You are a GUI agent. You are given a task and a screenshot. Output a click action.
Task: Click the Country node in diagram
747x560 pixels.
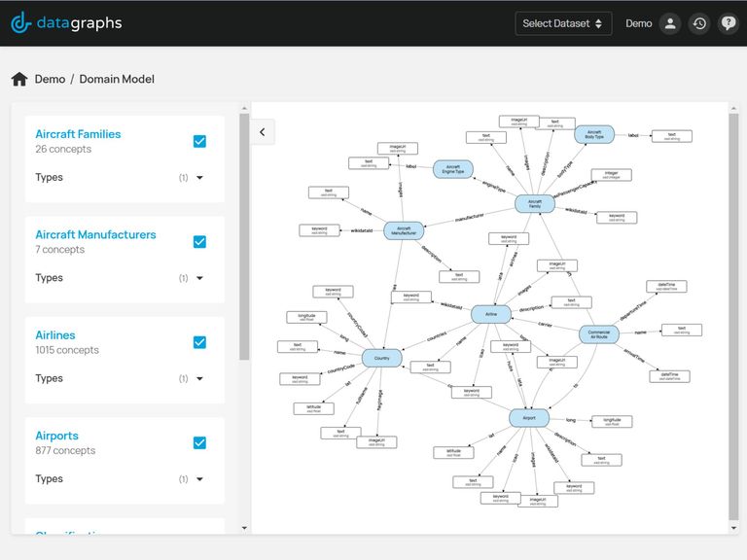tap(381, 358)
